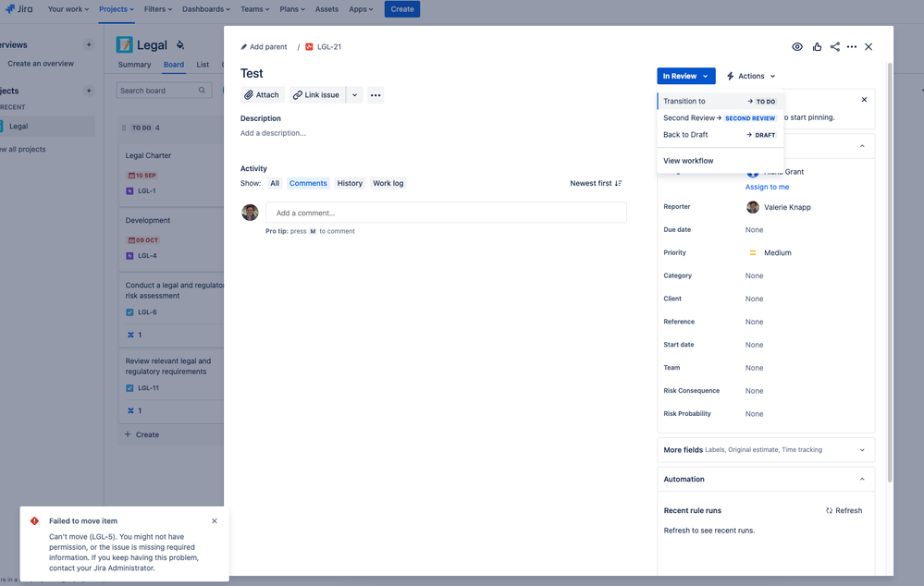Click the Add parent pencil link
The width and height of the screenshot is (924, 586).
264,46
